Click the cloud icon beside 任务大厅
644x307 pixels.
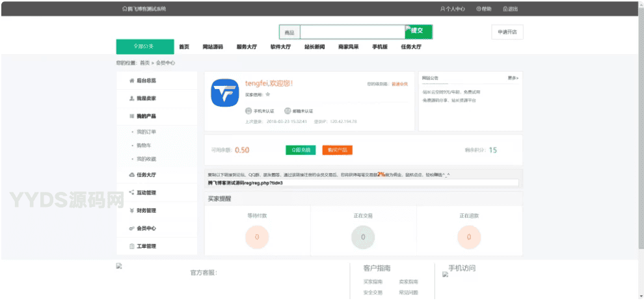point(131,175)
